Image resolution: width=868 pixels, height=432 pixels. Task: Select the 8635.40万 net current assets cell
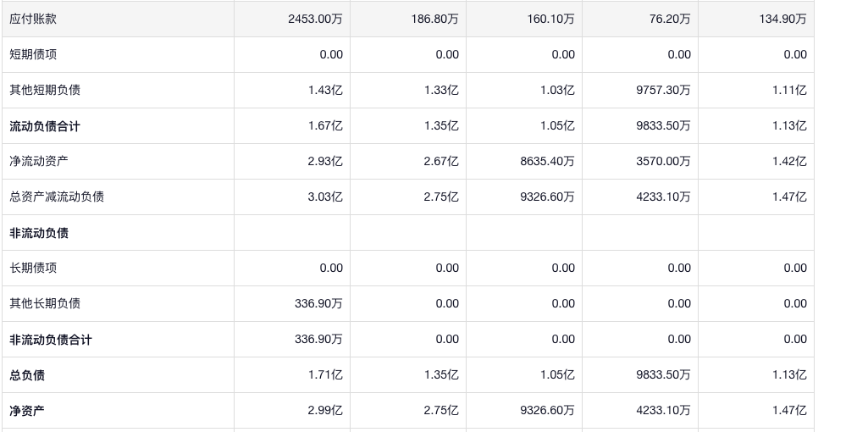547,161
